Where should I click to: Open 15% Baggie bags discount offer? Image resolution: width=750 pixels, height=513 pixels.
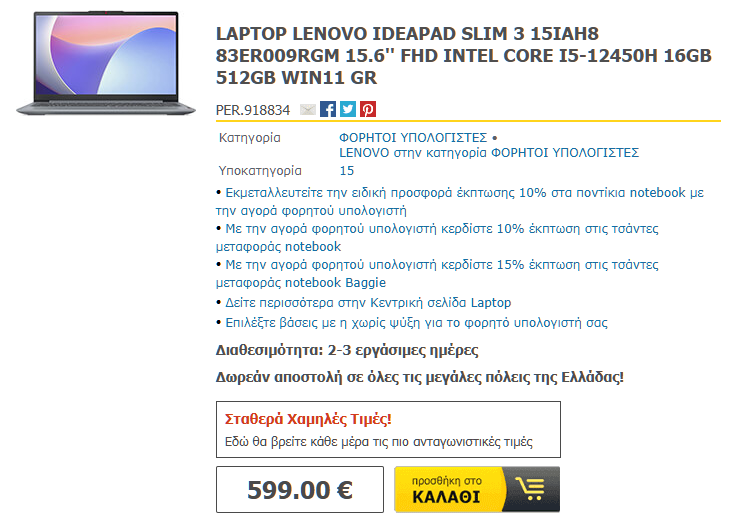coord(437,273)
